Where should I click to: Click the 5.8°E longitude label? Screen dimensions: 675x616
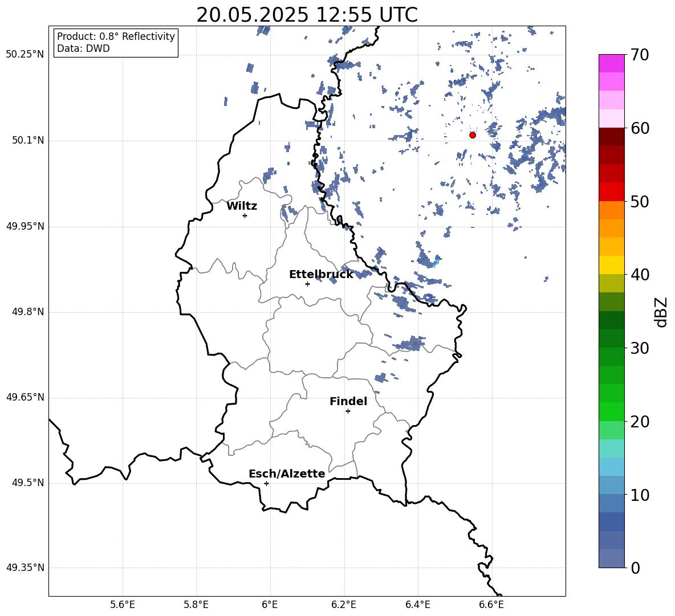196,605
